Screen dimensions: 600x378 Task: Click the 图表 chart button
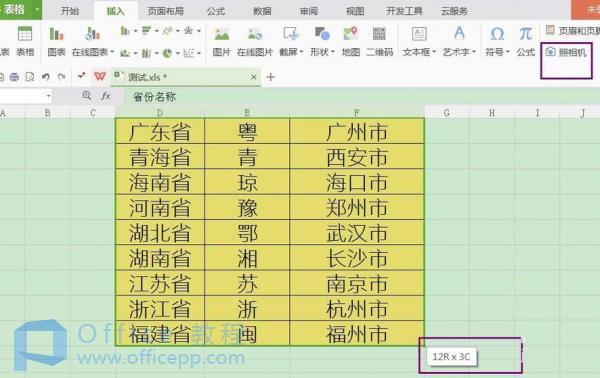pyautogui.click(x=56, y=40)
